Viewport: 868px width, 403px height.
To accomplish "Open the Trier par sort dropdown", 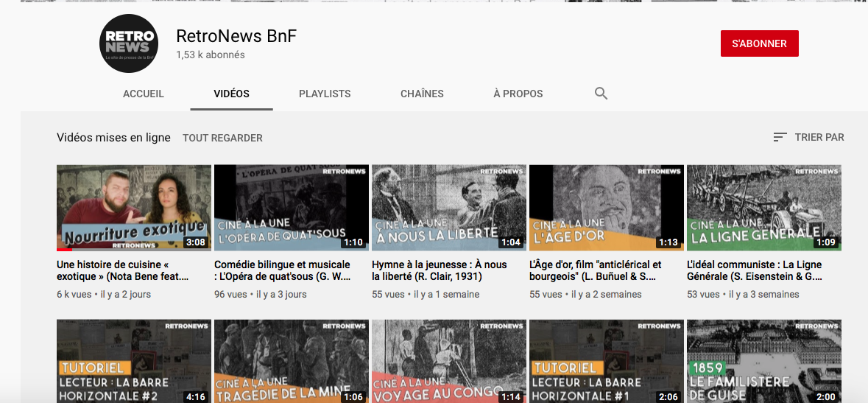I will point(809,137).
